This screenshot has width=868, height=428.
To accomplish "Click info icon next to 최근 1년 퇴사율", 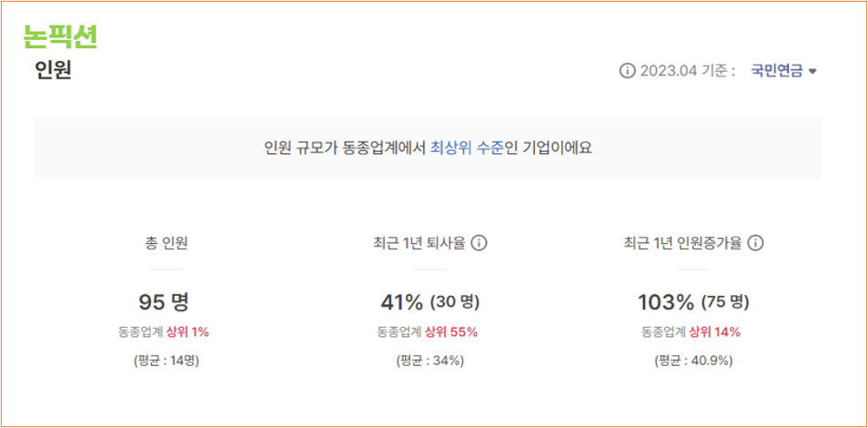I will [479, 243].
